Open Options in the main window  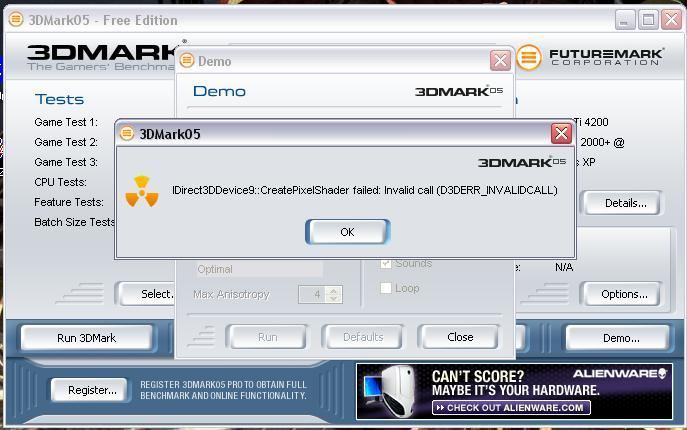tap(624, 294)
